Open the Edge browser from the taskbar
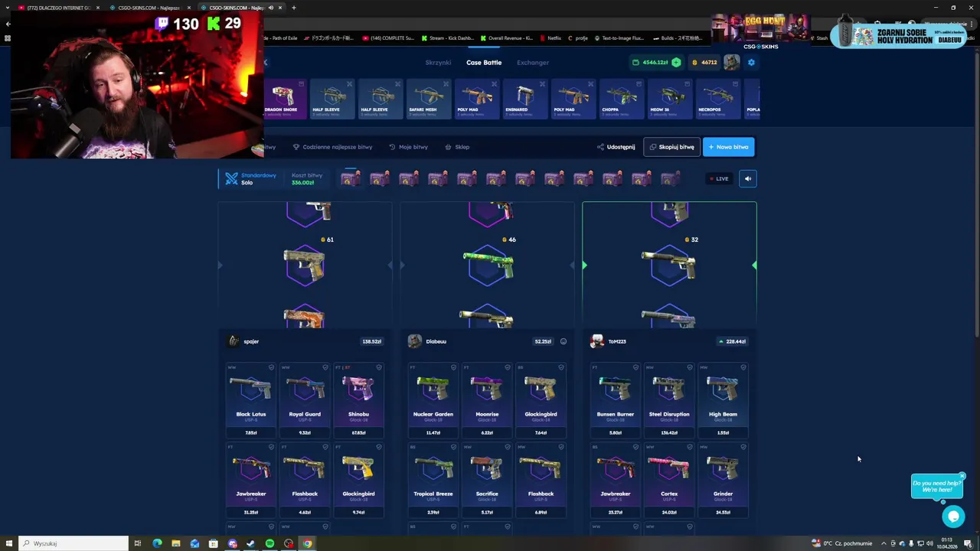 click(157, 543)
